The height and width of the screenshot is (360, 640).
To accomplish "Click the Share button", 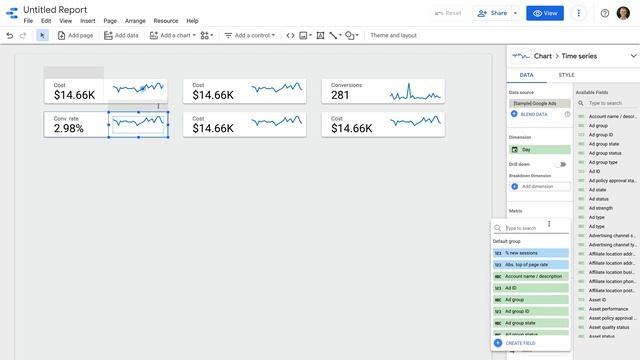I will point(492,13).
